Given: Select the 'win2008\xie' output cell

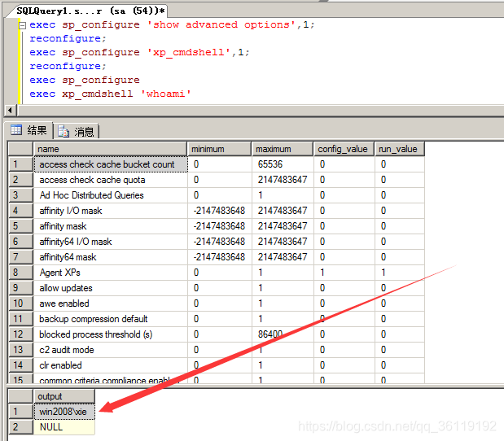Looking at the screenshot, I should pyautogui.click(x=64, y=412).
